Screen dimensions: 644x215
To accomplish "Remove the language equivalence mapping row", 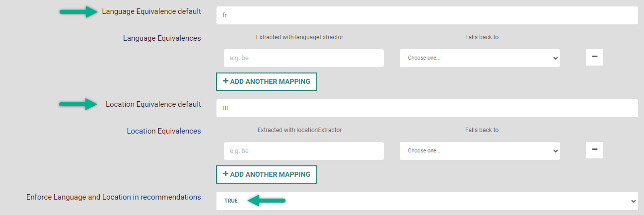I will point(594,57).
